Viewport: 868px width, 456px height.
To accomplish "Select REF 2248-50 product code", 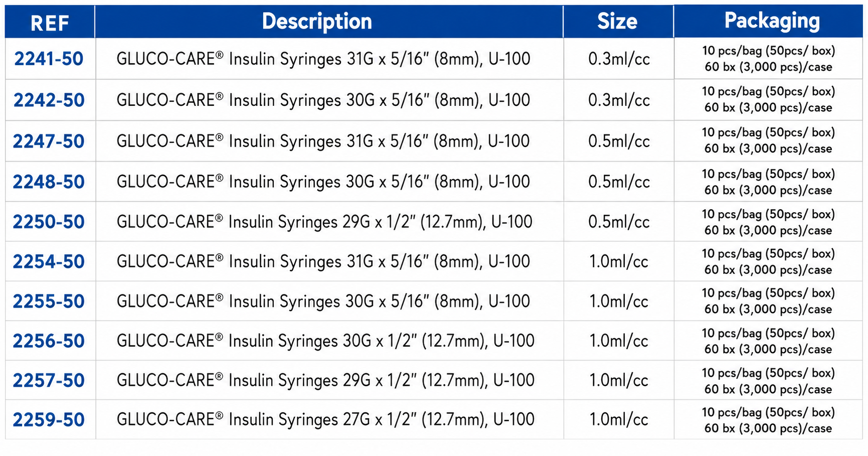I will 49,182.
